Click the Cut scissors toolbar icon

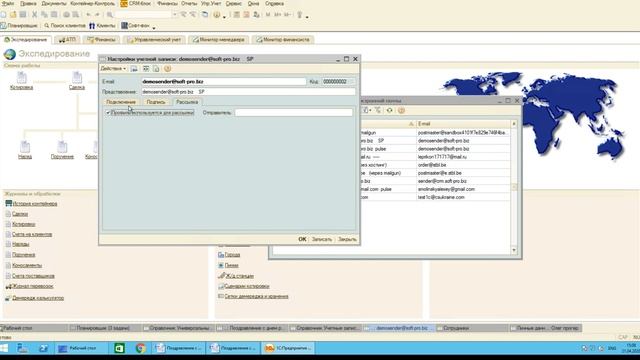(35, 15)
